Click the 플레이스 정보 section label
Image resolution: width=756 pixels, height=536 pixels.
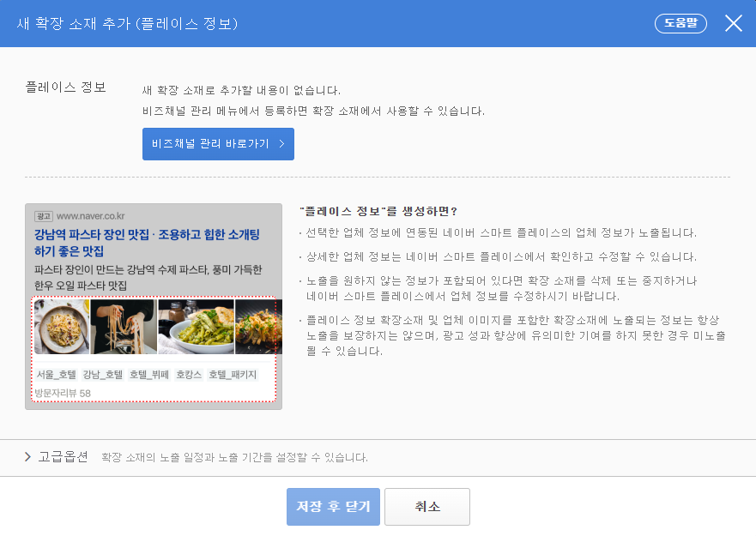65,87
